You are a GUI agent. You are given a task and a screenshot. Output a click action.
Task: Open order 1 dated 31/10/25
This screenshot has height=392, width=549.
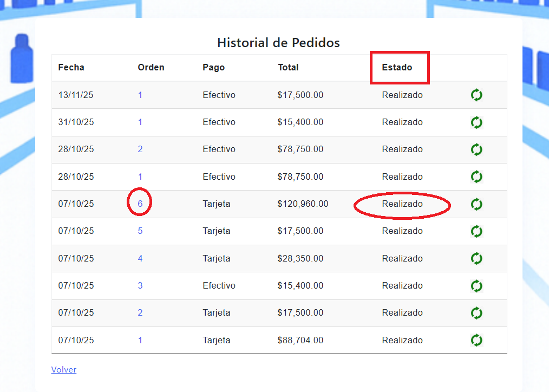coord(140,122)
